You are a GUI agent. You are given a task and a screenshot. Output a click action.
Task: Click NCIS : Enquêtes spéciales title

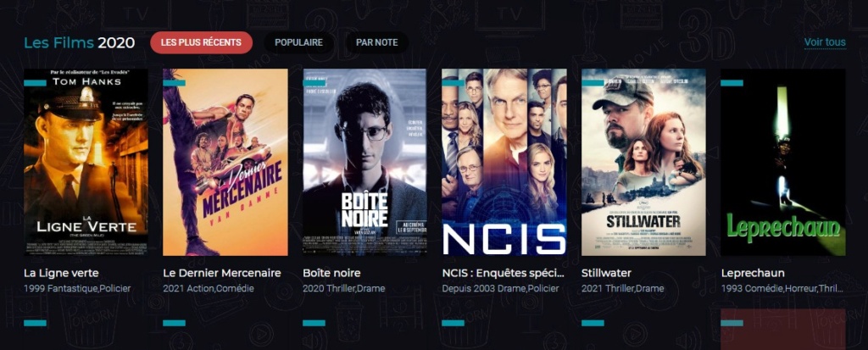click(x=504, y=273)
